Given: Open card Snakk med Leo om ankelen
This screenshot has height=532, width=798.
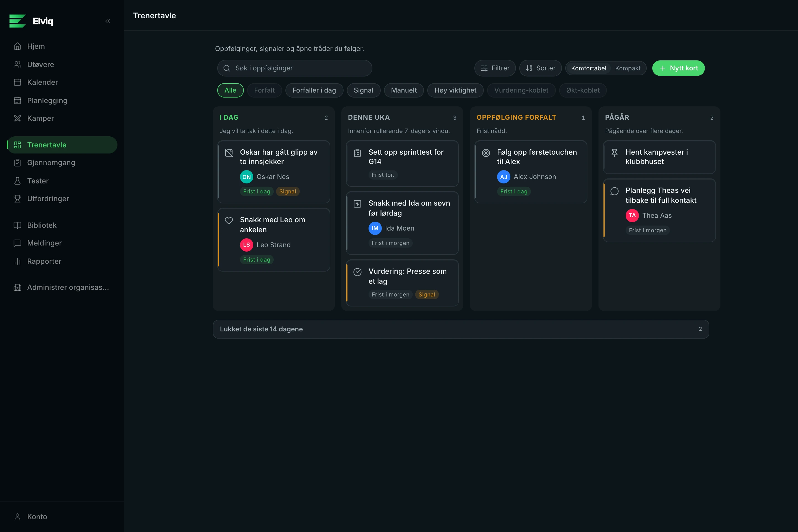Looking at the screenshot, I should point(273,239).
